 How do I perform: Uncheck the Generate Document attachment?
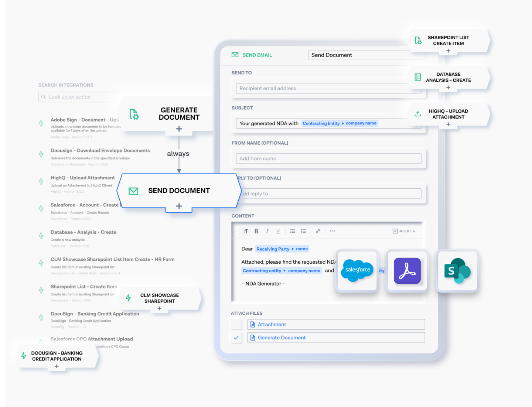pos(236,337)
